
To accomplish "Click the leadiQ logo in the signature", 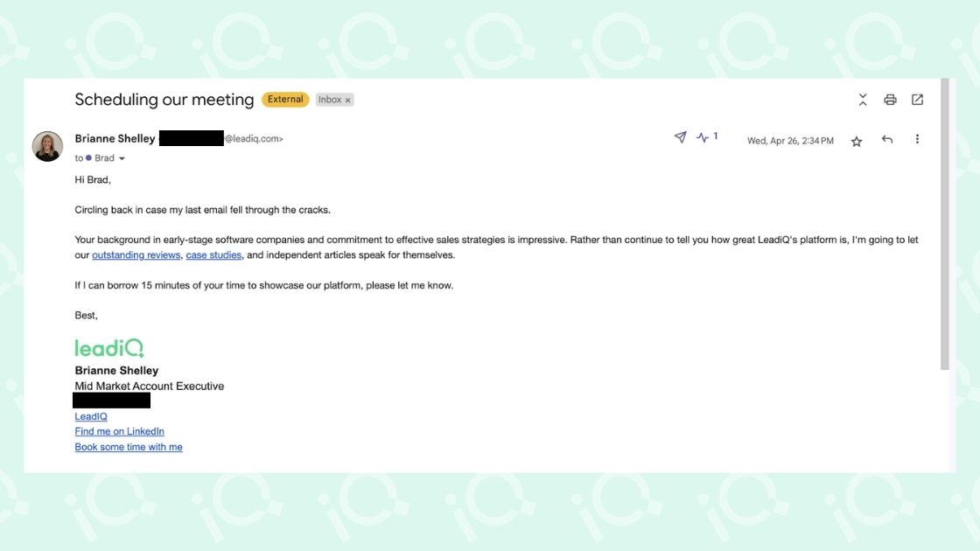I will pyautogui.click(x=109, y=348).
